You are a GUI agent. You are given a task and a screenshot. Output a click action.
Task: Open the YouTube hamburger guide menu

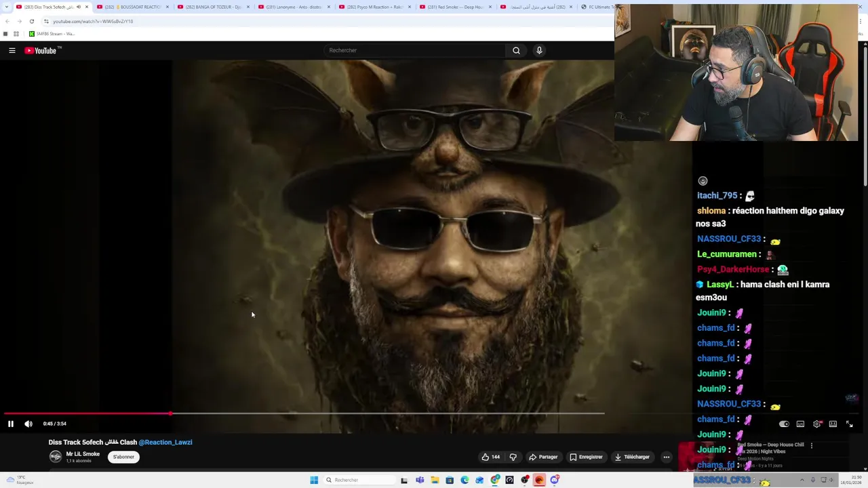[x=12, y=50]
